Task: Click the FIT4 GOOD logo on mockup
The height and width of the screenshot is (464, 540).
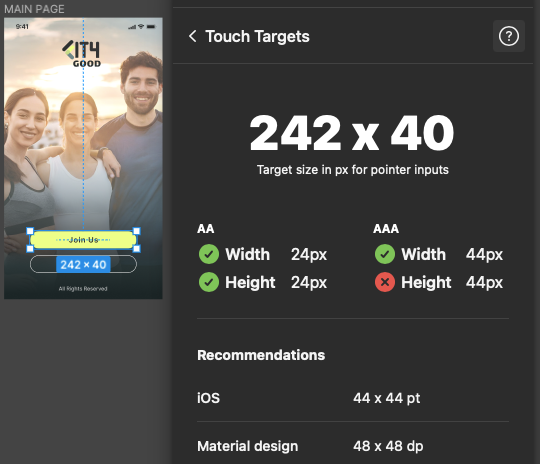Action: tap(82, 53)
